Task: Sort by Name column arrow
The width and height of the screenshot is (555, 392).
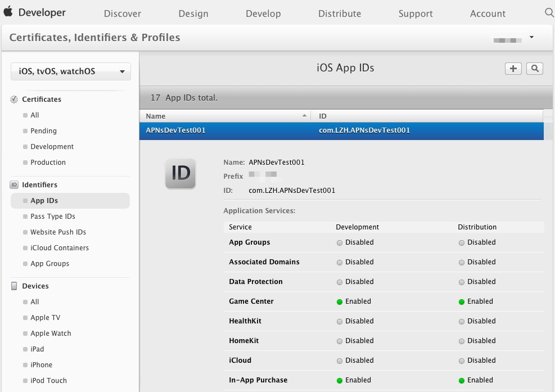Action: 304,116
